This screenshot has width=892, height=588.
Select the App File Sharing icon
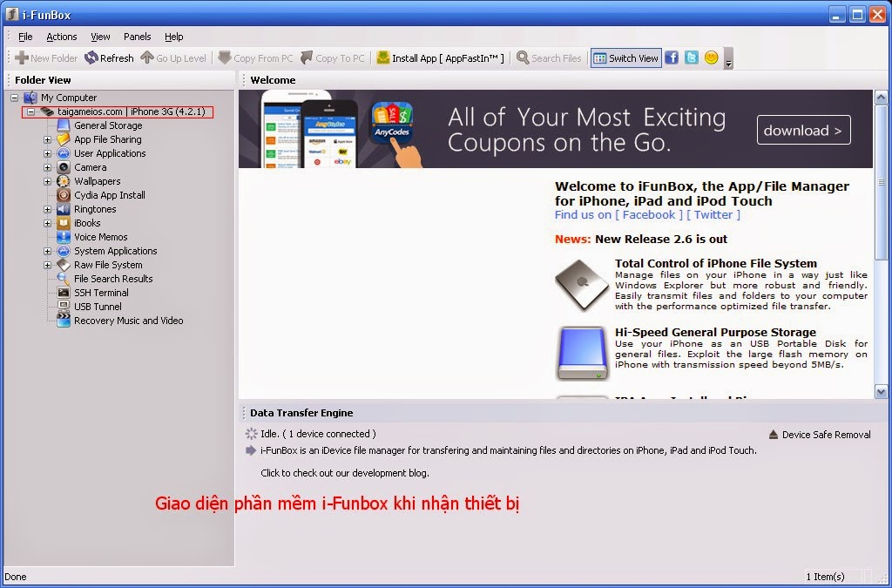64,139
